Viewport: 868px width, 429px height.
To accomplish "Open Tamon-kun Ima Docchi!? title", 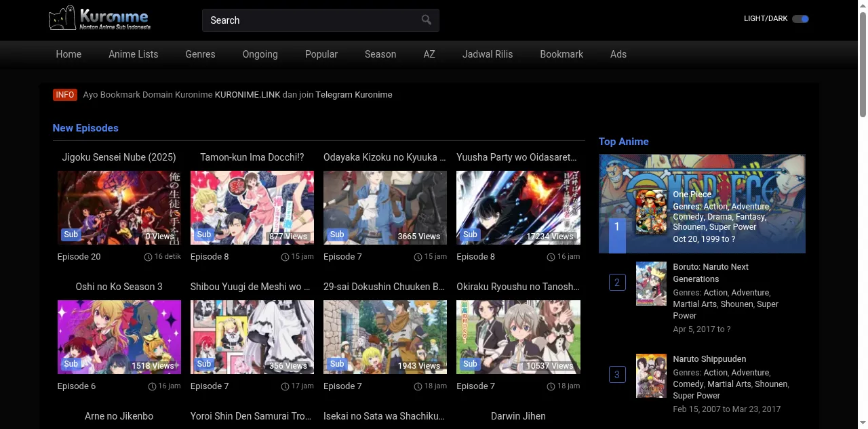I will (252, 157).
